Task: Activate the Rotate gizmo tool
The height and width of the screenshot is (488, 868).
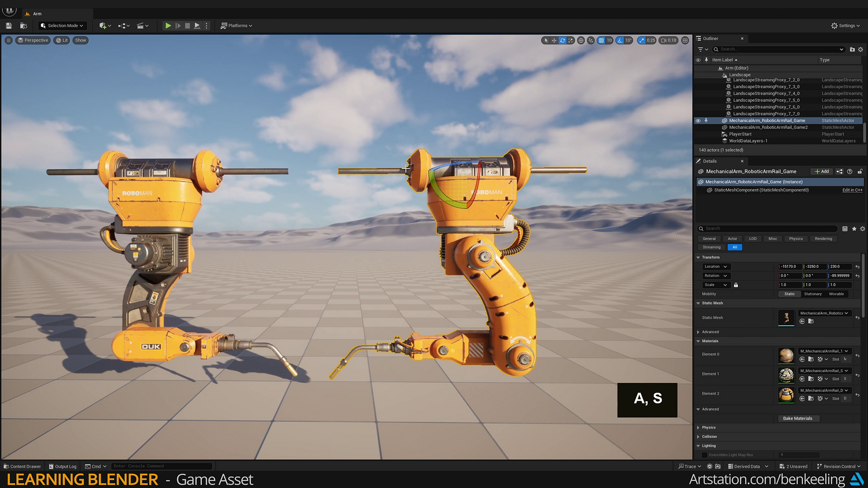Action: 562,40
